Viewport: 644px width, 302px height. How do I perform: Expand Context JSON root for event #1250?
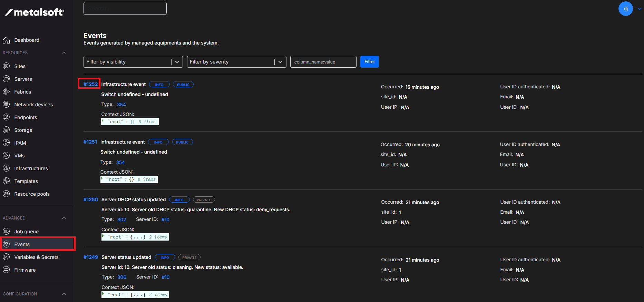[103, 236]
